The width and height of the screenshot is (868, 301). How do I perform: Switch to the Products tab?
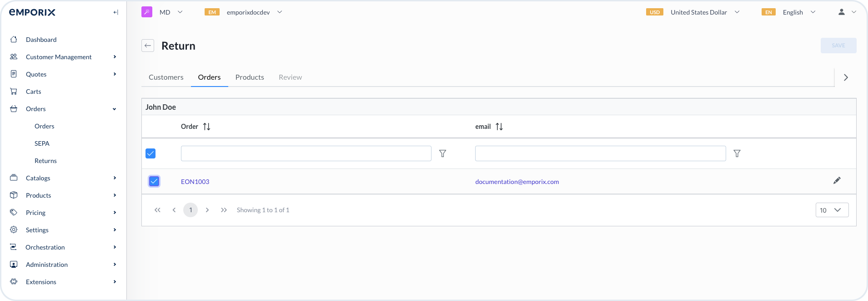250,77
